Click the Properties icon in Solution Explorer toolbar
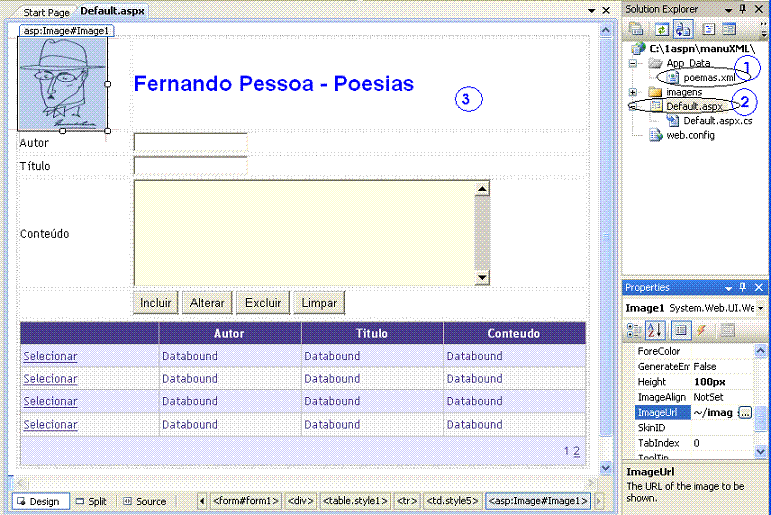Image resolution: width=771 pixels, height=515 pixels. (x=636, y=30)
